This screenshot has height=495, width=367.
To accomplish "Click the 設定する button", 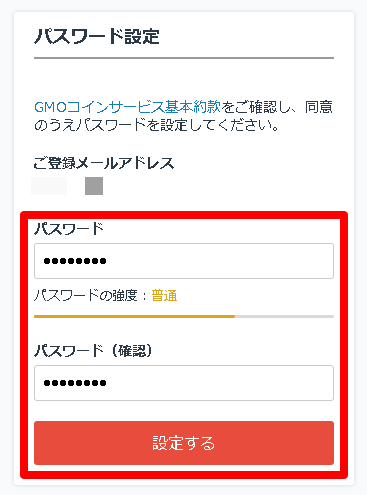I will (184, 443).
